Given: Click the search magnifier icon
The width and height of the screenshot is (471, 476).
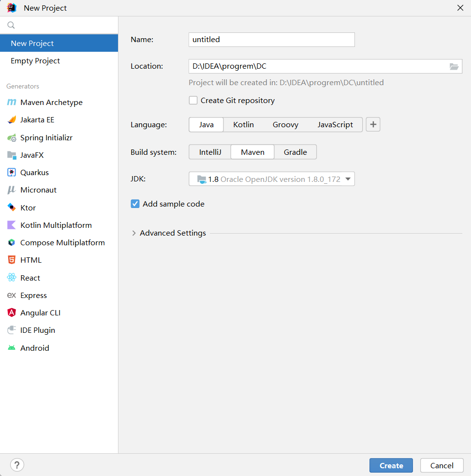Looking at the screenshot, I should click(x=11, y=25).
